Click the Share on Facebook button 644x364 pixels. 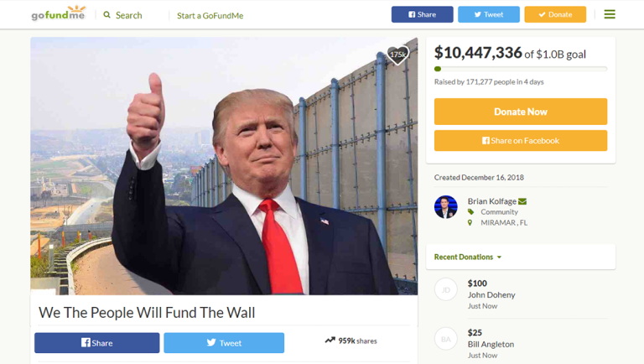(x=521, y=141)
